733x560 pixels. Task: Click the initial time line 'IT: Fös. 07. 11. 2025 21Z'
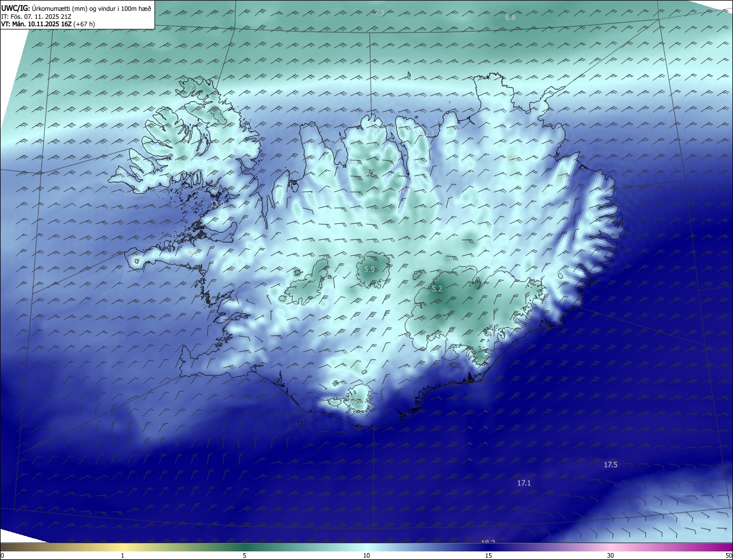36,16
